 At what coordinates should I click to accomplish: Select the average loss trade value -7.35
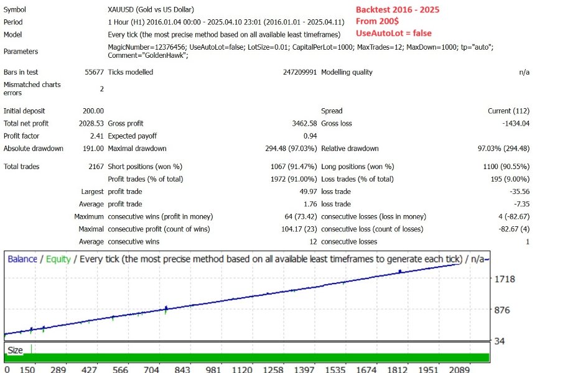click(521, 204)
